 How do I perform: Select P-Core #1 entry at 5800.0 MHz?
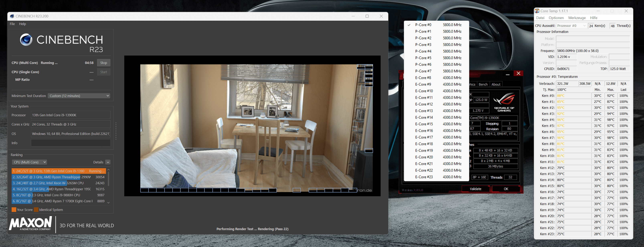coord(436,31)
